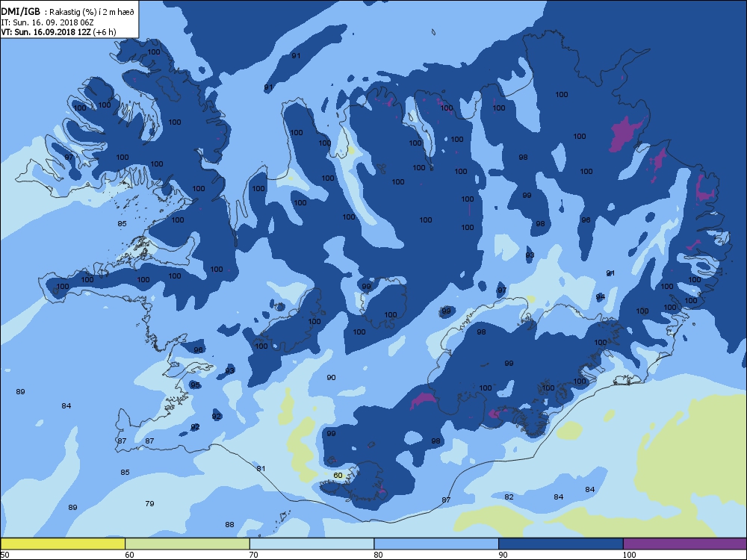Screen dimensions: 747x560
Task: Click the legend scale label '80'
Action: click(378, 554)
